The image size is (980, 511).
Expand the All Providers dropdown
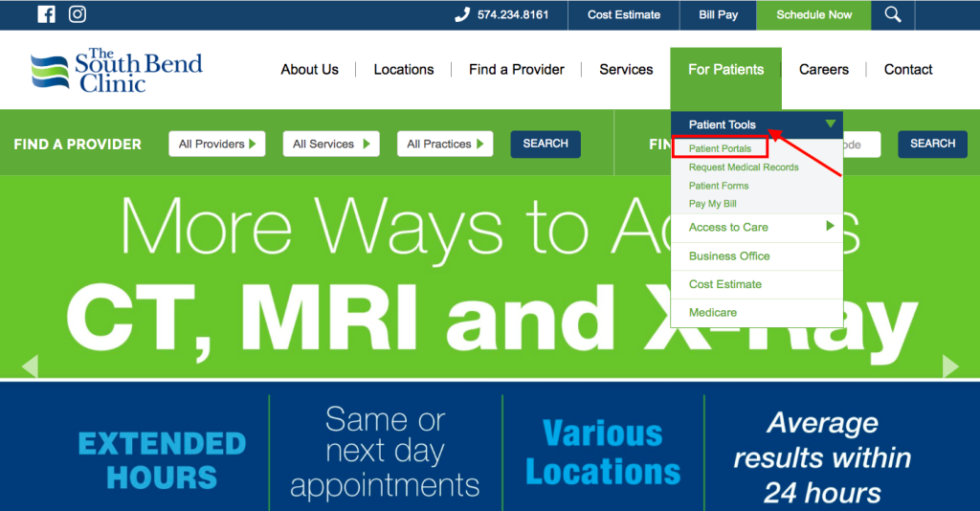pyautogui.click(x=217, y=144)
